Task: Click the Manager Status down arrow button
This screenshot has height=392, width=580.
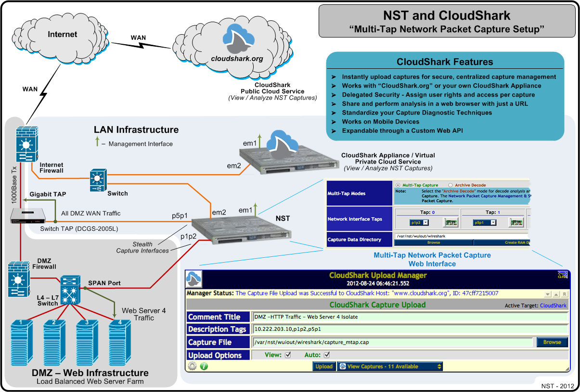Action: click(548, 294)
